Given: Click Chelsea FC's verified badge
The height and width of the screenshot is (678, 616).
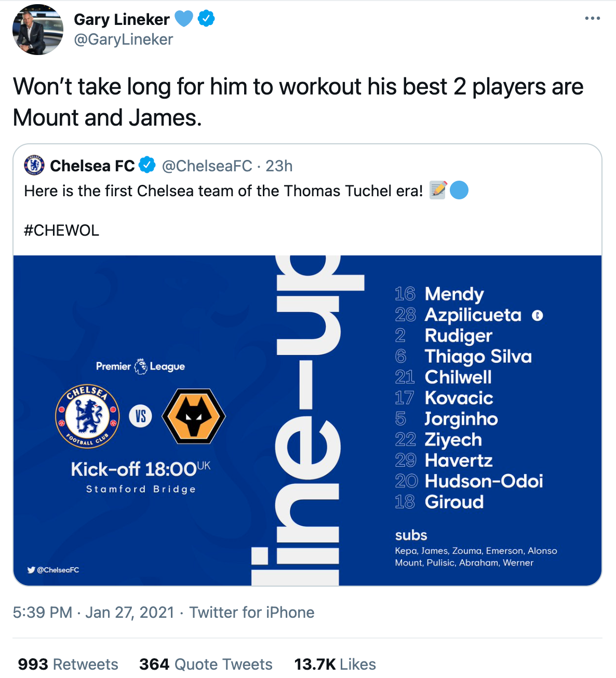Looking at the screenshot, I should (x=148, y=165).
